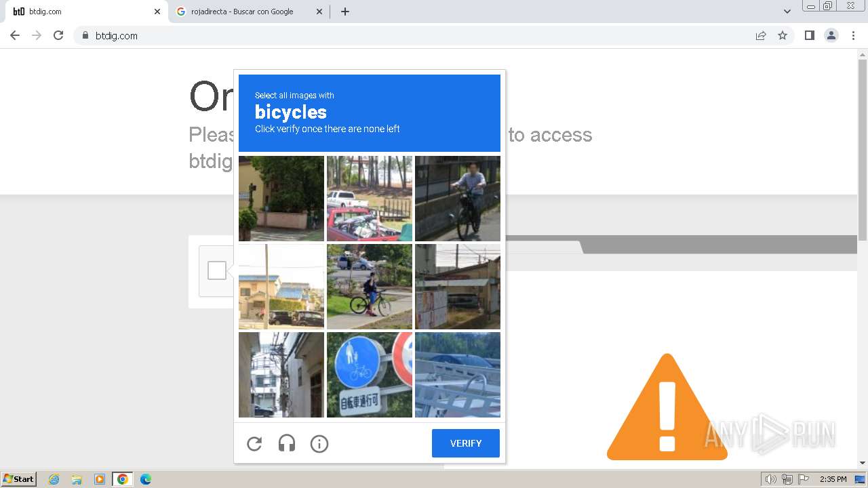
Task: Switch to rojadirecta Google search tab
Action: click(249, 12)
